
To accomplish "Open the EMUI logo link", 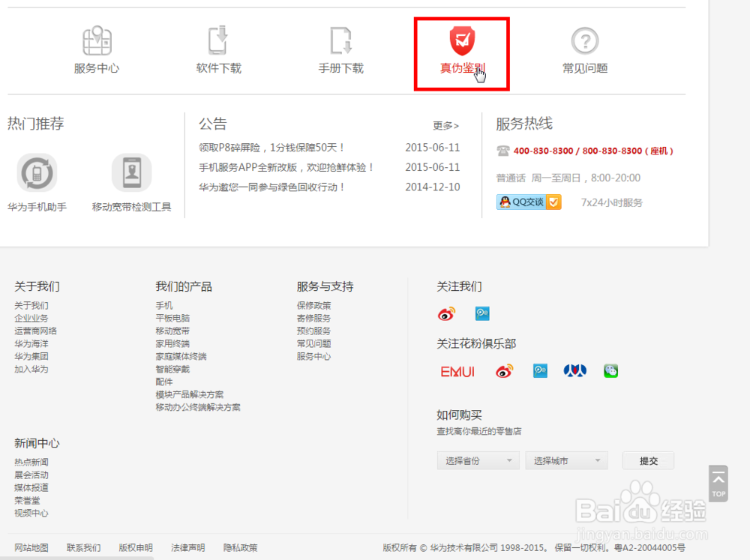I will pos(457,372).
